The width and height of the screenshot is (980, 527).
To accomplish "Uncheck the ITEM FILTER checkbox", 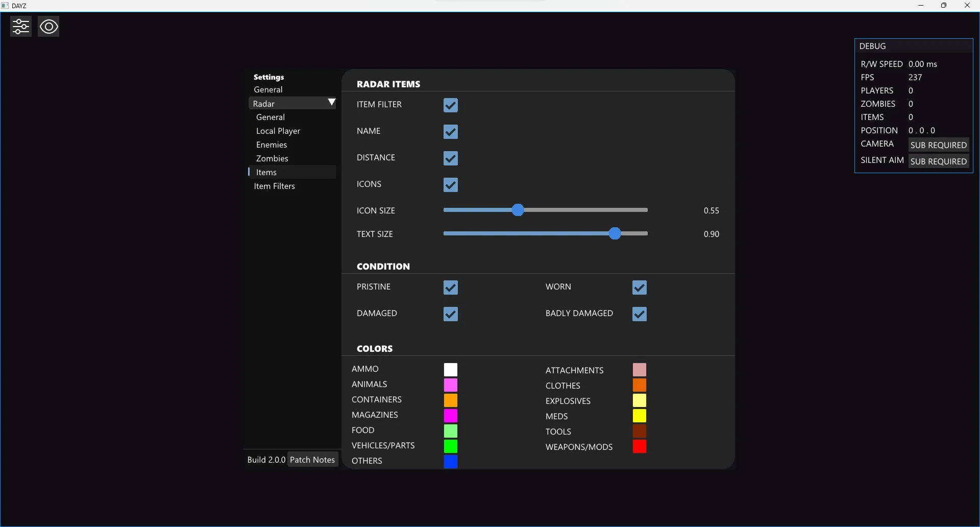I will click(x=450, y=105).
